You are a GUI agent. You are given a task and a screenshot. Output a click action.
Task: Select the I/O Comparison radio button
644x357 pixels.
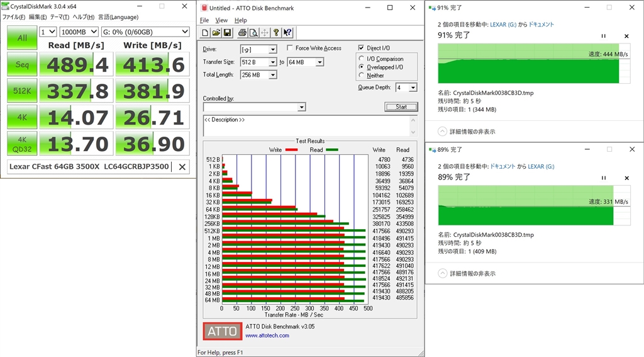point(361,59)
